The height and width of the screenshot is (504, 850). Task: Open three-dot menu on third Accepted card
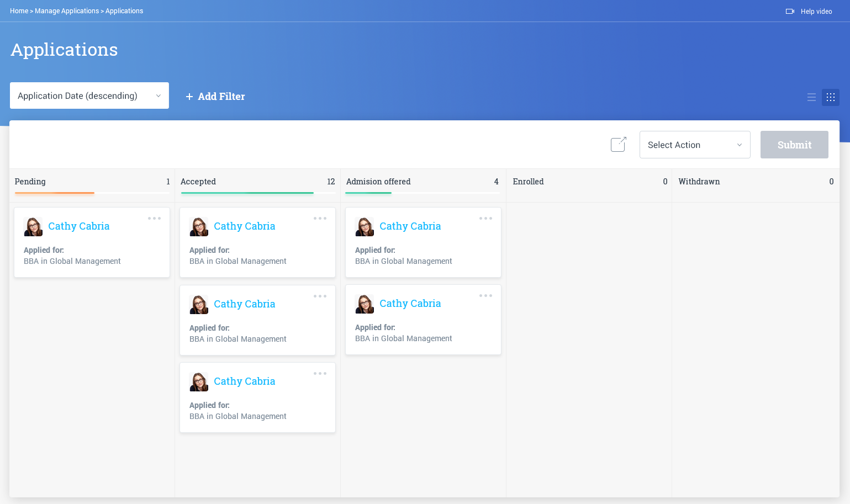(320, 373)
